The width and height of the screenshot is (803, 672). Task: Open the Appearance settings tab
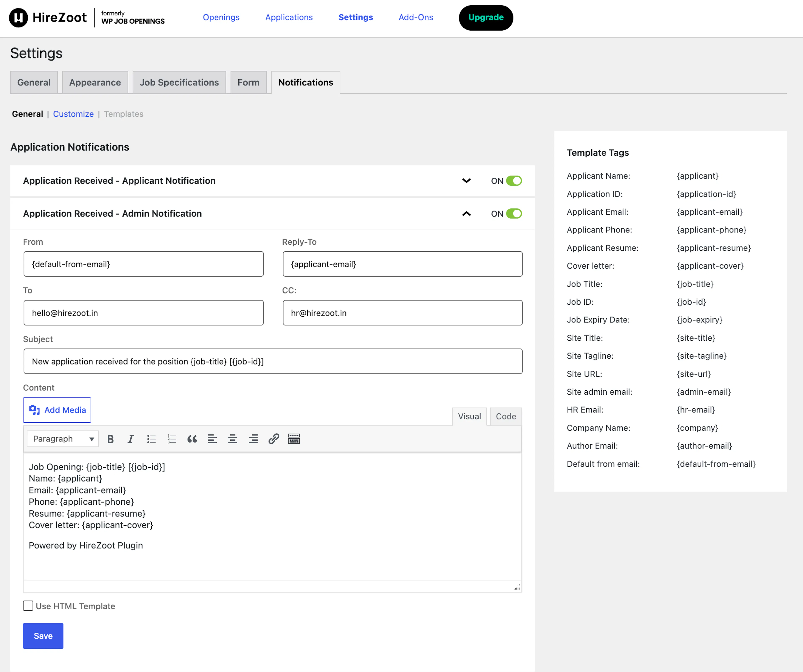coord(95,82)
